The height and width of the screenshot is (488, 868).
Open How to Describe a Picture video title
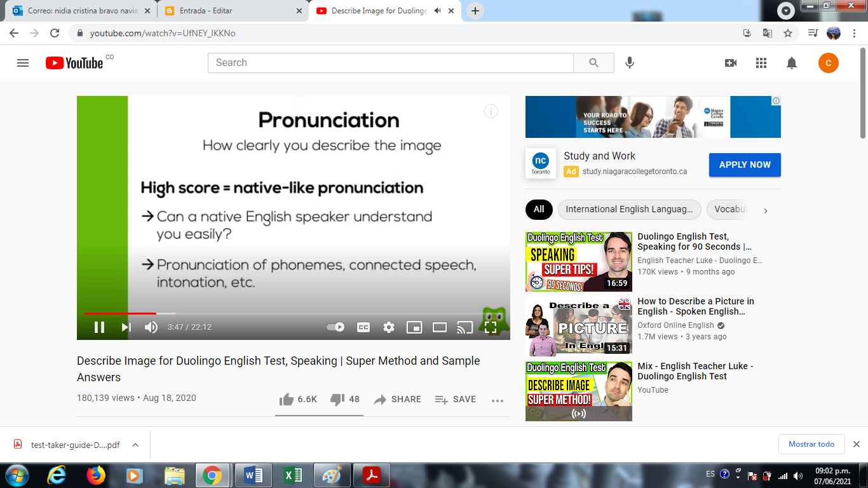(696, 306)
